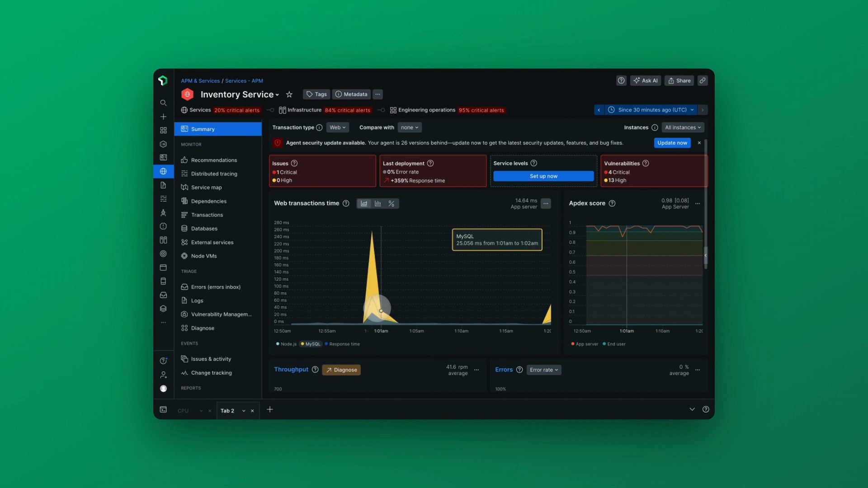Click Web transactions time help icon
This screenshot has height=488, width=868.
coord(346,203)
